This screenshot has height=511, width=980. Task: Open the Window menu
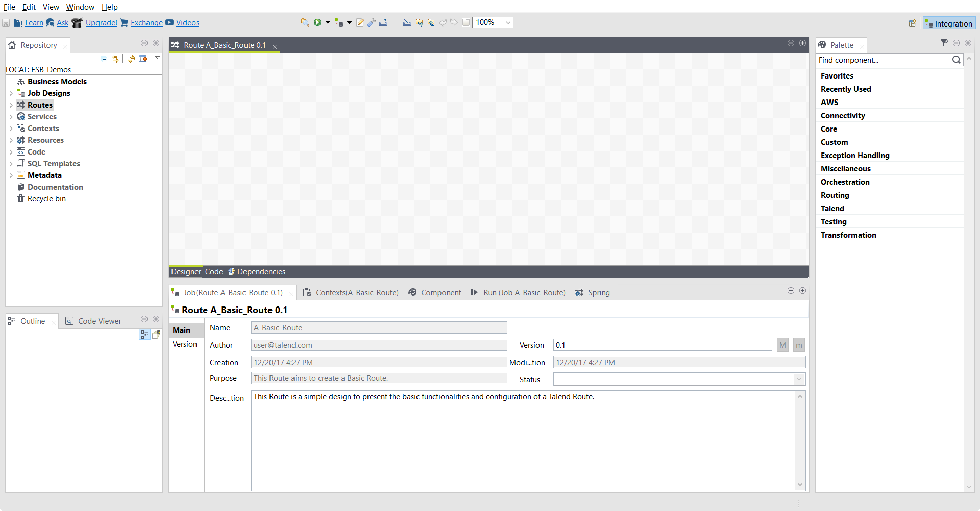click(x=80, y=7)
